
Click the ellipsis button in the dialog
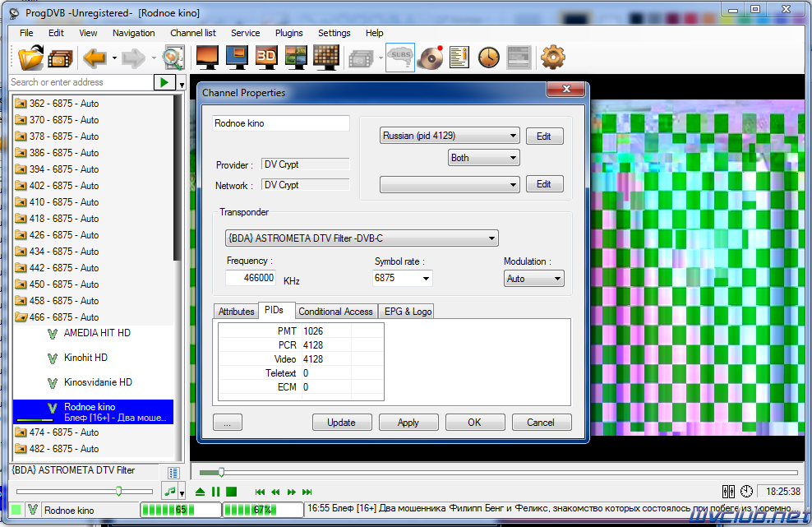point(228,423)
